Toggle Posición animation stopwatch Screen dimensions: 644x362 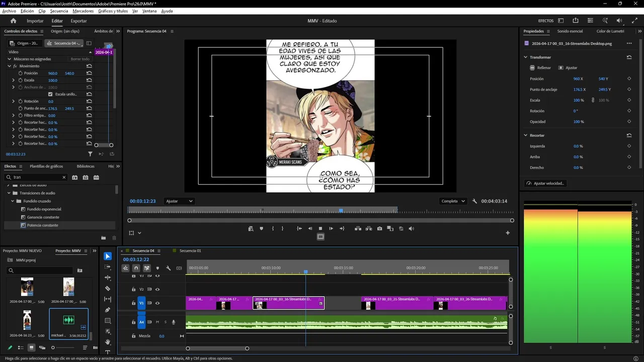tap(21, 73)
